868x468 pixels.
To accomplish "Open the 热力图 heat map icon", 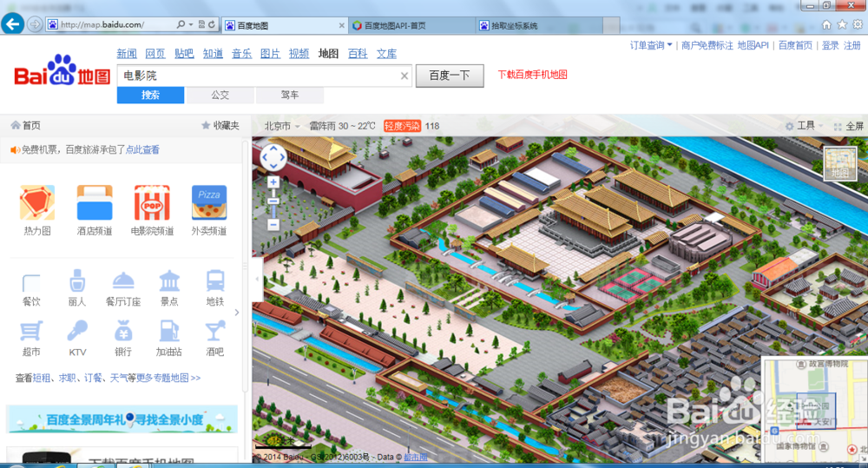I will (x=37, y=202).
